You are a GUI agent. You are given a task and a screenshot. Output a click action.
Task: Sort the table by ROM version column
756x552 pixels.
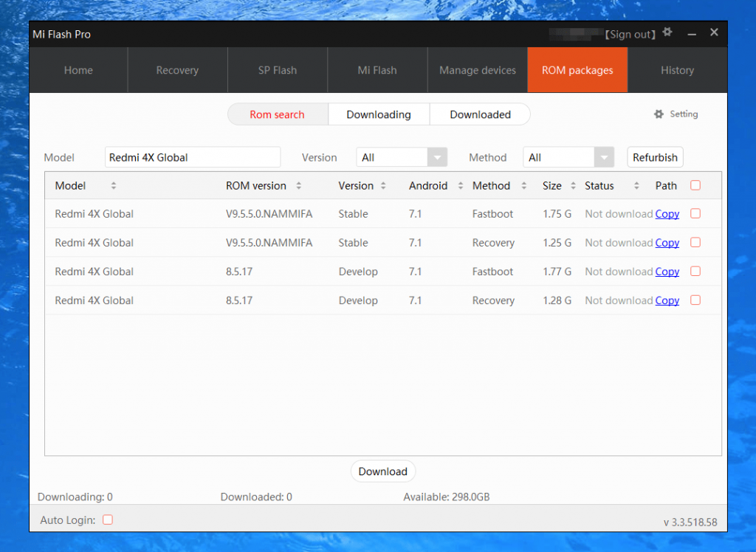[x=298, y=186]
